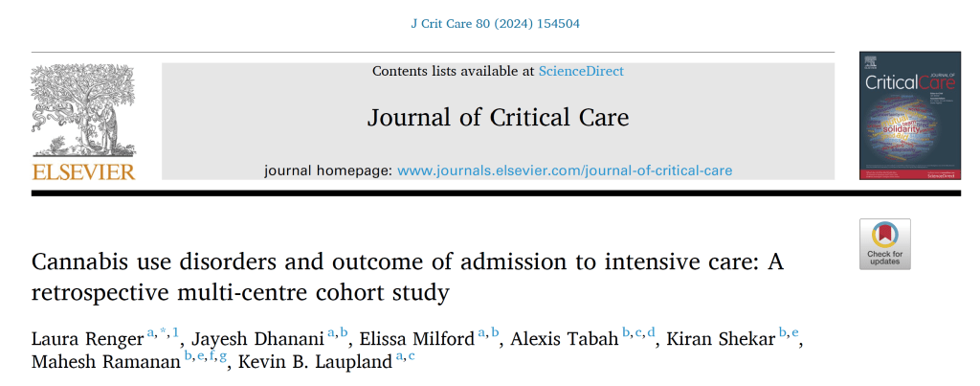Click the Elsevier tree logo

83,111
